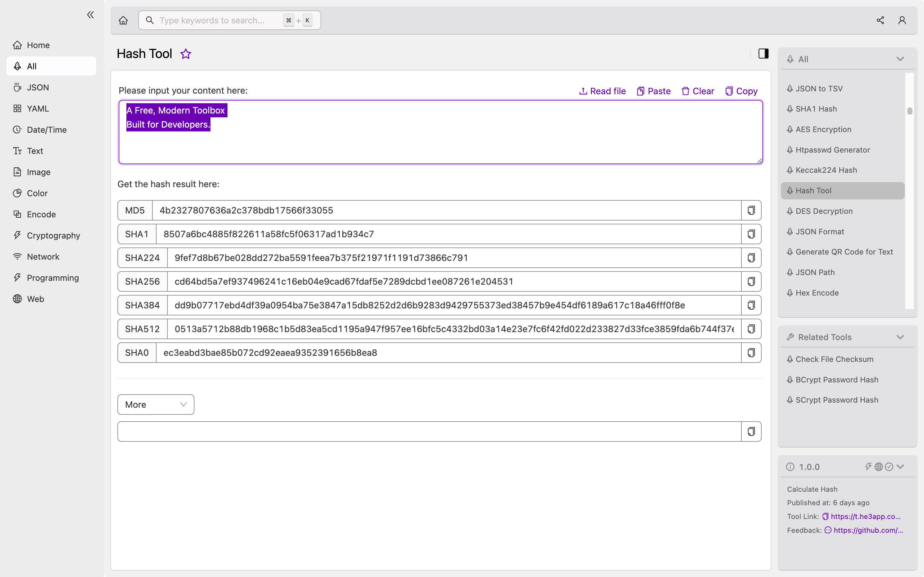Select the AES Encryption tool
The width and height of the screenshot is (924, 577).
tap(824, 129)
